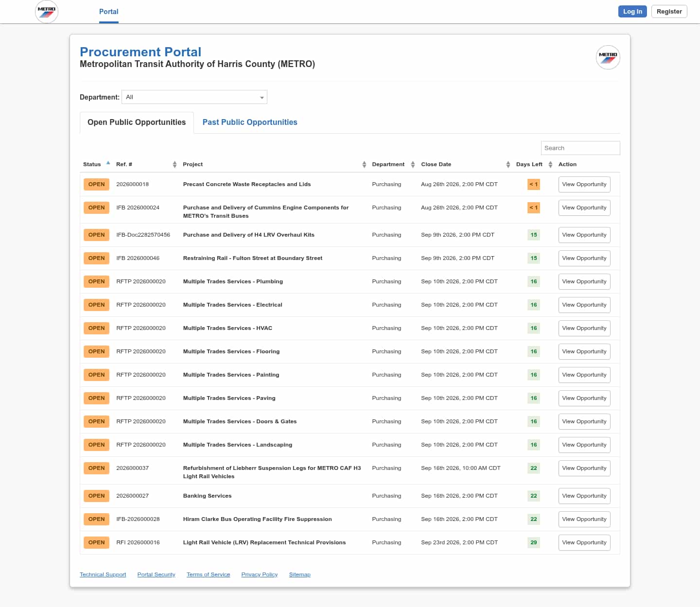700x607 pixels.
Task: View Opportunity for Multiple Trades Services - Electrical
Action: point(584,305)
